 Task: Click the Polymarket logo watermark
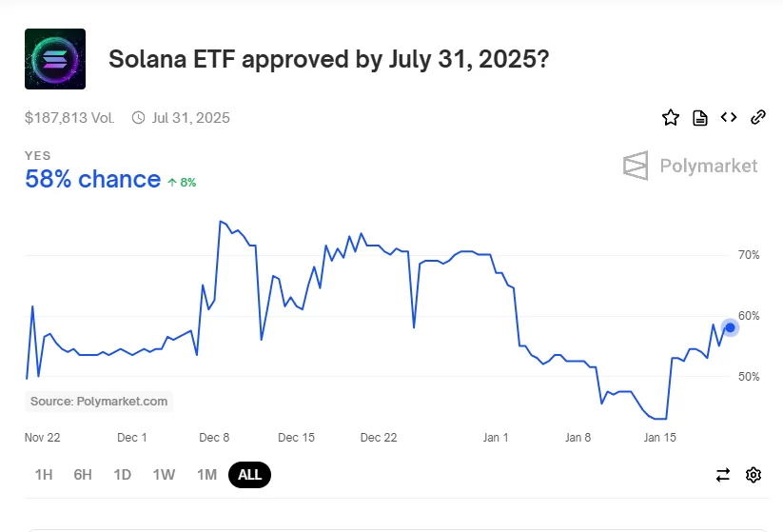point(691,166)
